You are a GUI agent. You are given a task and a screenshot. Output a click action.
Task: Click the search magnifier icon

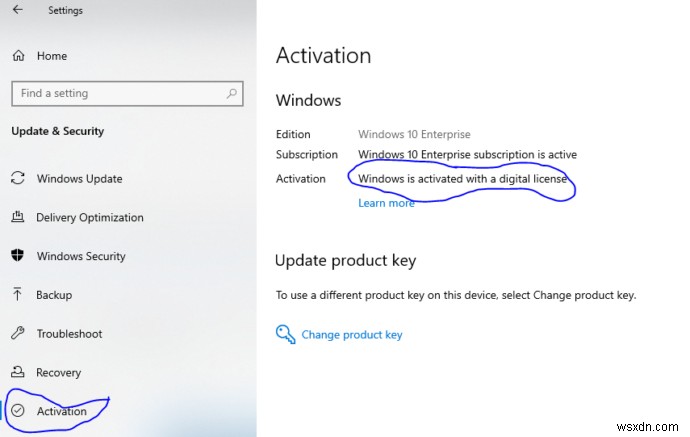(232, 93)
